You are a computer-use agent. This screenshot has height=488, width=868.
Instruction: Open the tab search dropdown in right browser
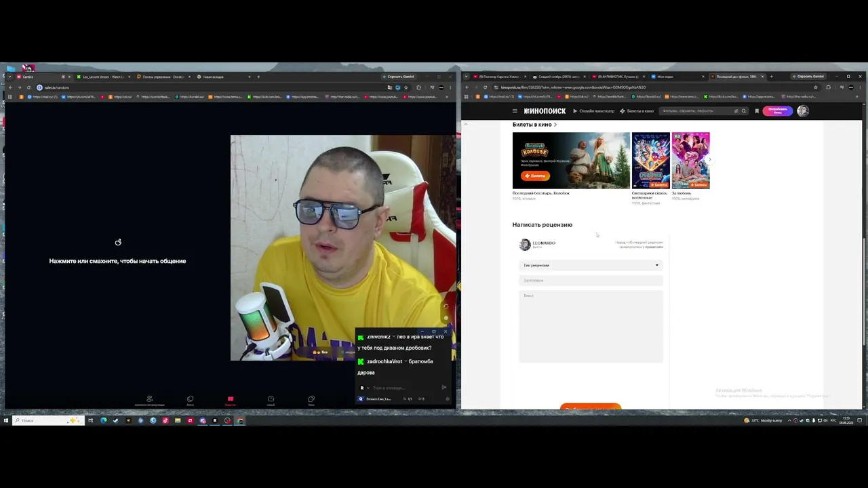pos(466,77)
